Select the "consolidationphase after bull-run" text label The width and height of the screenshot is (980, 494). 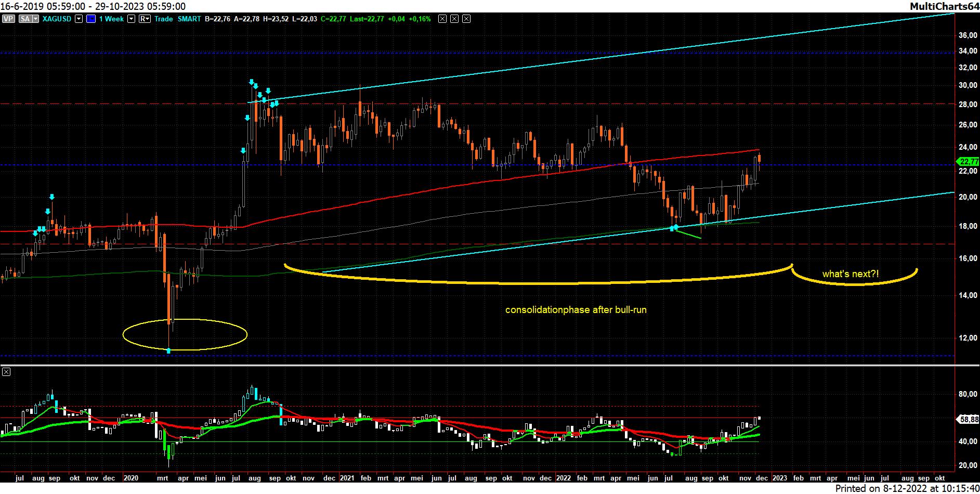click(x=576, y=310)
